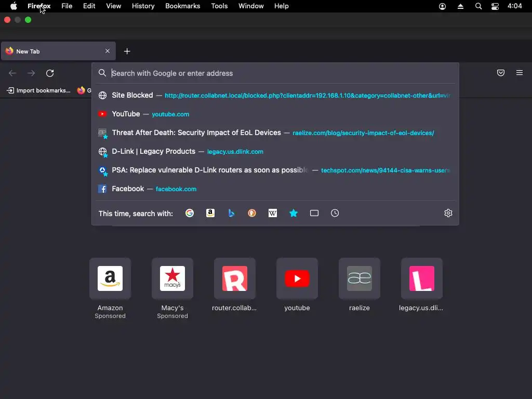
Task: Open the Edit menu
Action: point(89,6)
